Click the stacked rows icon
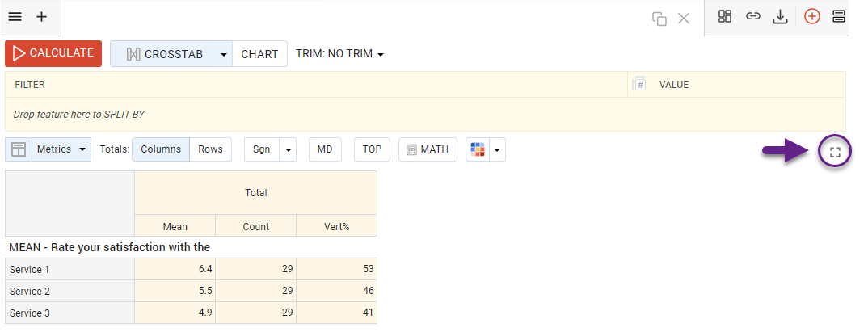868x336 pixels. click(x=838, y=16)
